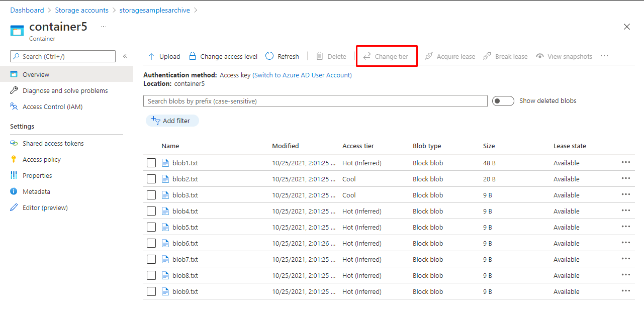Open the ellipsis menu for blob3.txt
This screenshot has width=644, height=316.
click(x=626, y=194)
